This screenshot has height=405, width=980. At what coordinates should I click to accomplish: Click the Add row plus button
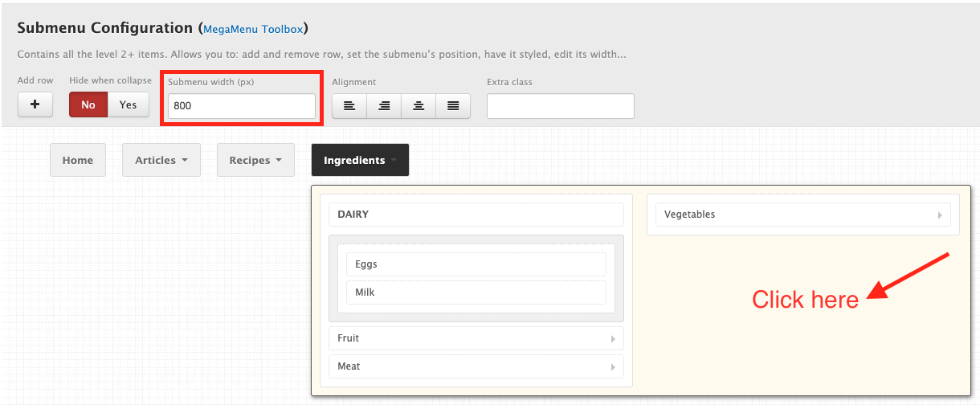click(x=35, y=104)
